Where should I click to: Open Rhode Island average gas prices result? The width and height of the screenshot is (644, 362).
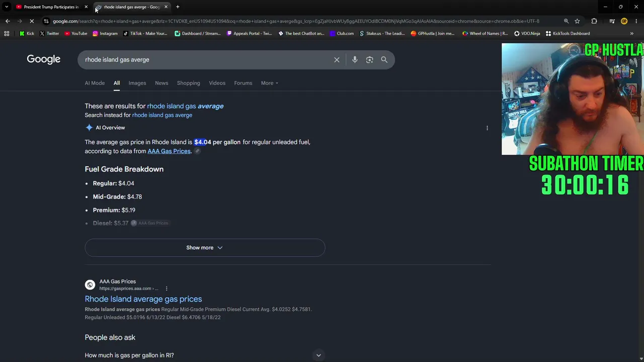click(143, 299)
